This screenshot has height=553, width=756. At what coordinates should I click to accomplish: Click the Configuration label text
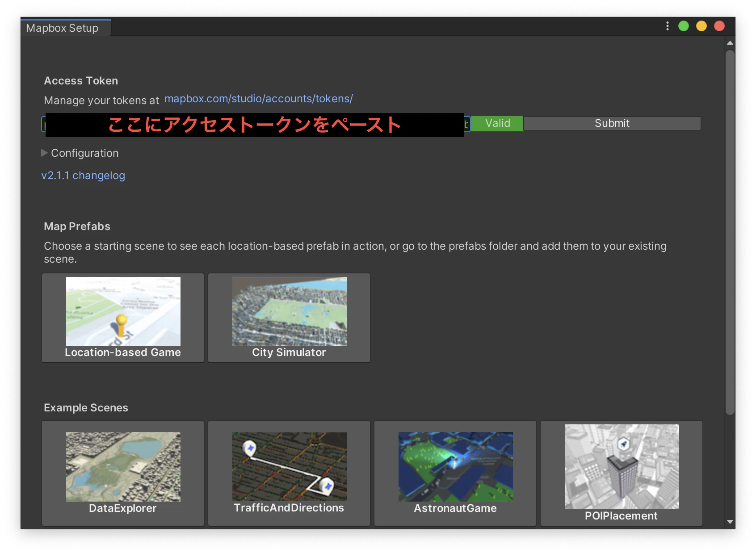pos(85,153)
